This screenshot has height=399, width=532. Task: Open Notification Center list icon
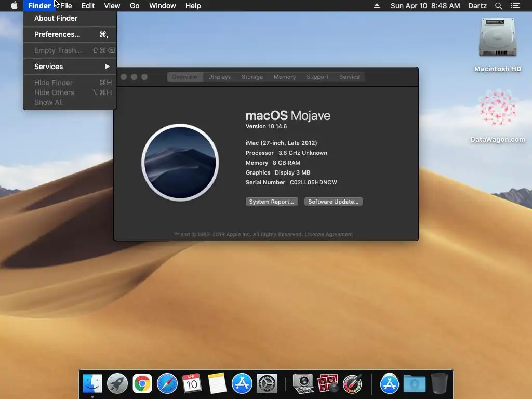pos(515,6)
